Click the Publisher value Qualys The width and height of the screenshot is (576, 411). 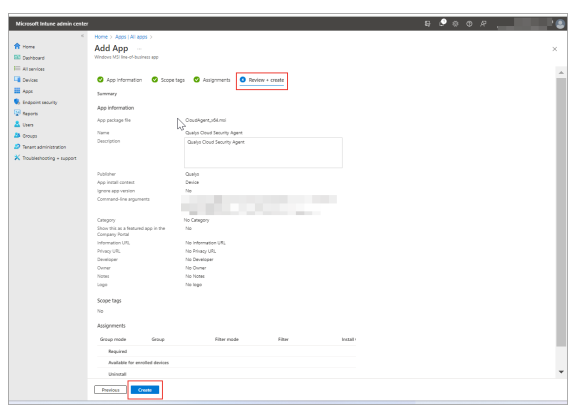click(x=192, y=174)
